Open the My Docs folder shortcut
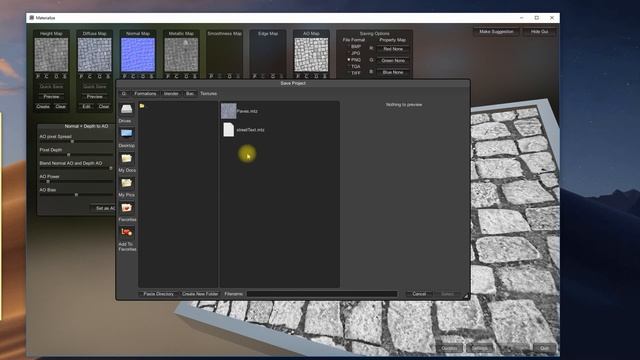 127,158
